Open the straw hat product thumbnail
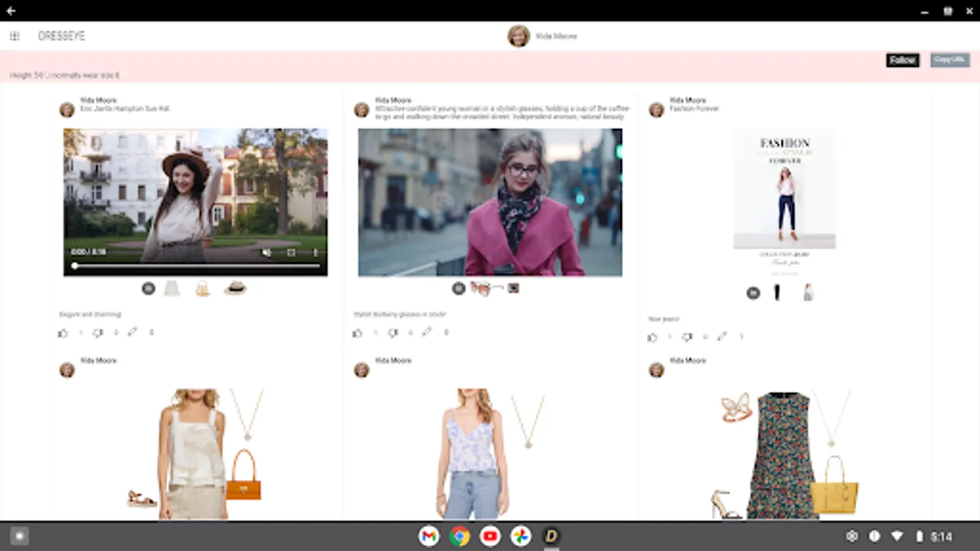Image resolution: width=980 pixels, height=551 pixels. pos(235,288)
